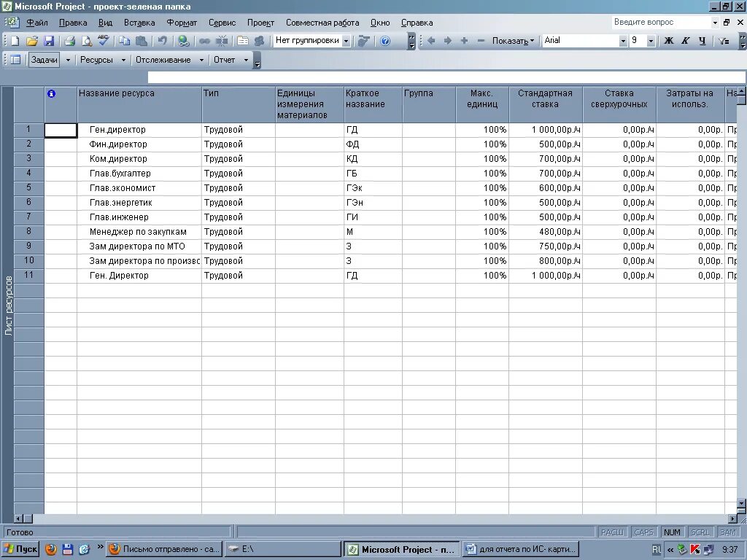This screenshot has width=747, height=560.
Task: Open the Ресурсы guide dropdown arrow
Action: click(x=123, y=60)
